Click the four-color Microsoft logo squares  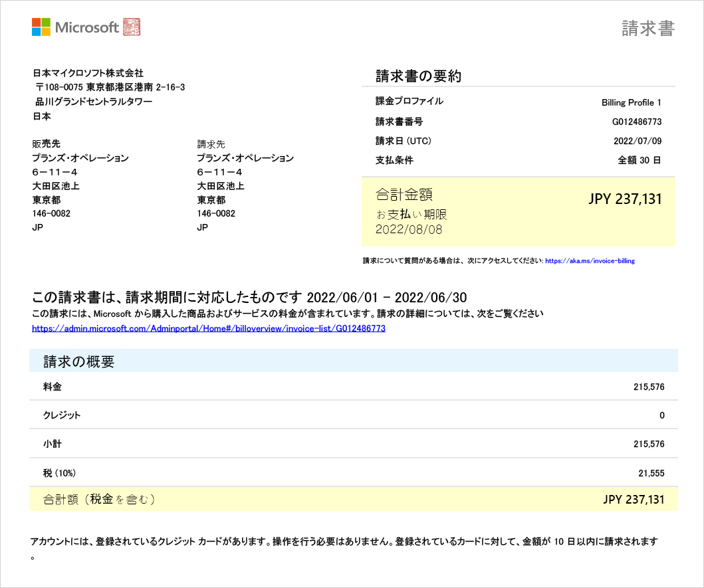[41, 27]
